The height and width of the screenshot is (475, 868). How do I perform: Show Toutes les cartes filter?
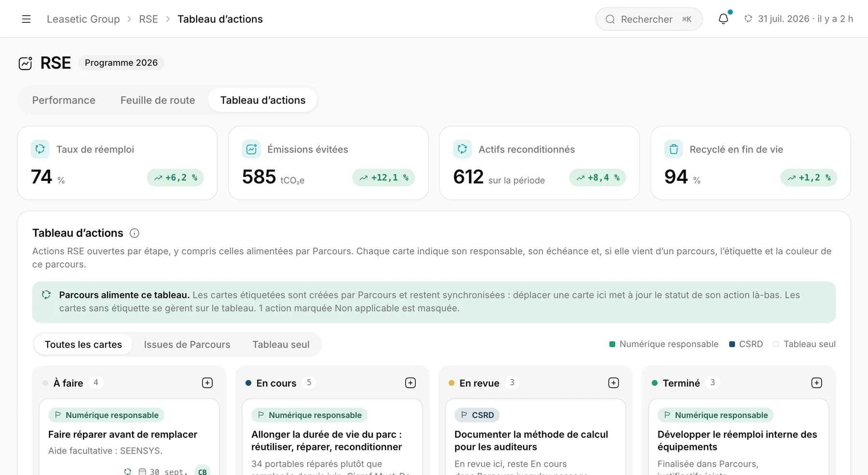[x=83, y=344]
